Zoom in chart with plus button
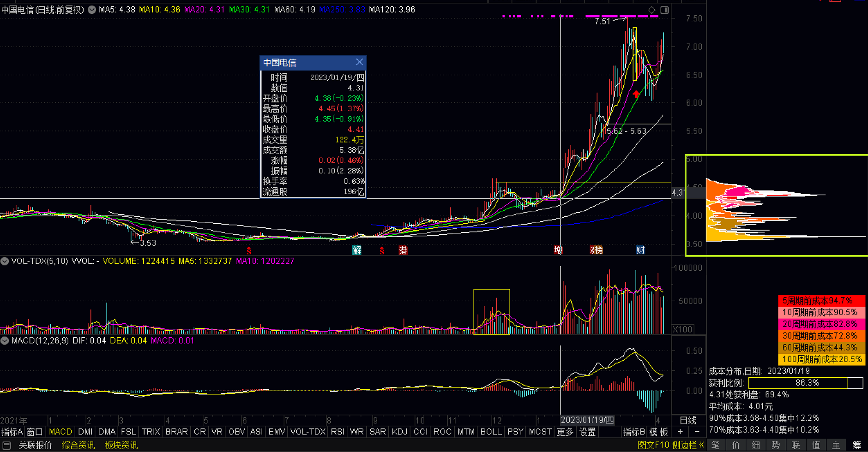 pyautogui.click(x=680, y=432)
